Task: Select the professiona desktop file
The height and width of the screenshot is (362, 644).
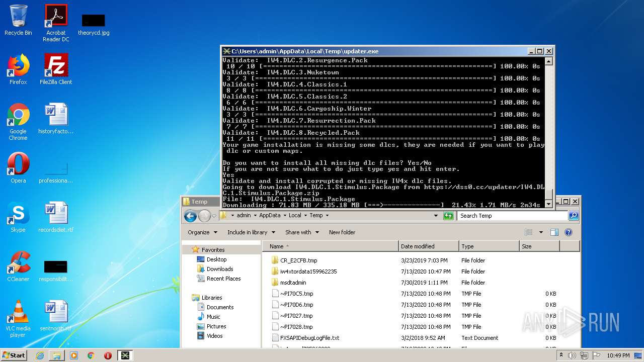Action: pyautogui.click(x=56, y=171)
